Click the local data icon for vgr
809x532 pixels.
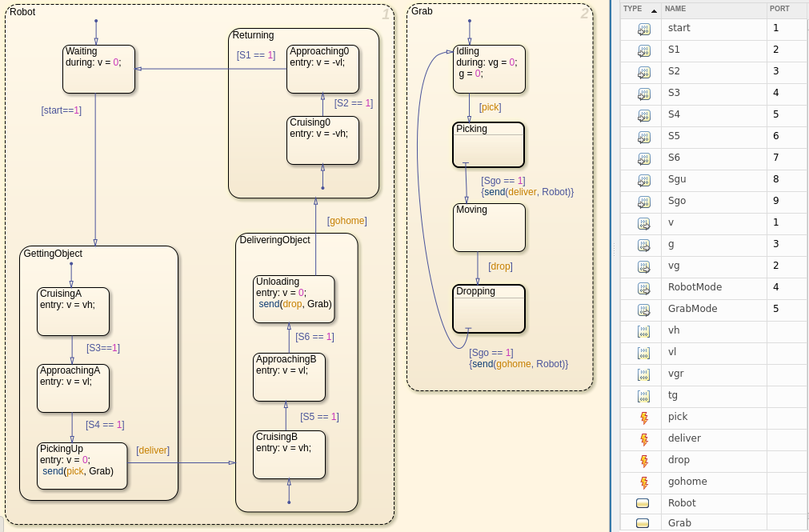[x=643, y=374]
